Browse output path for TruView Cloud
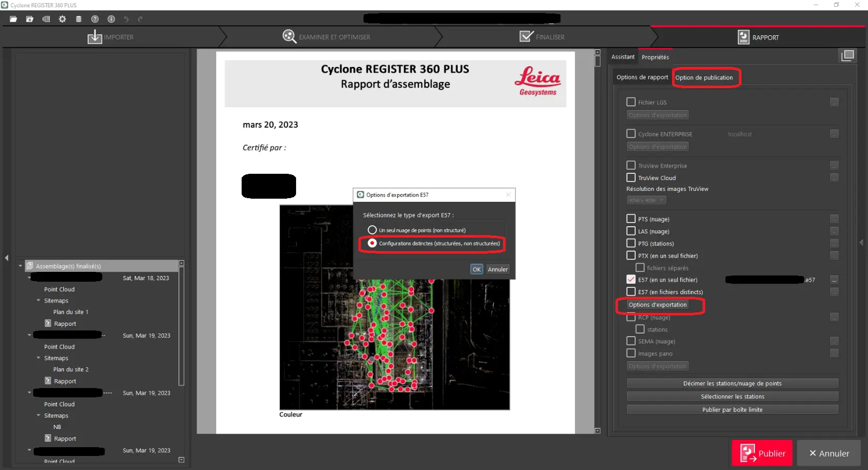 (x=834, y=177)
